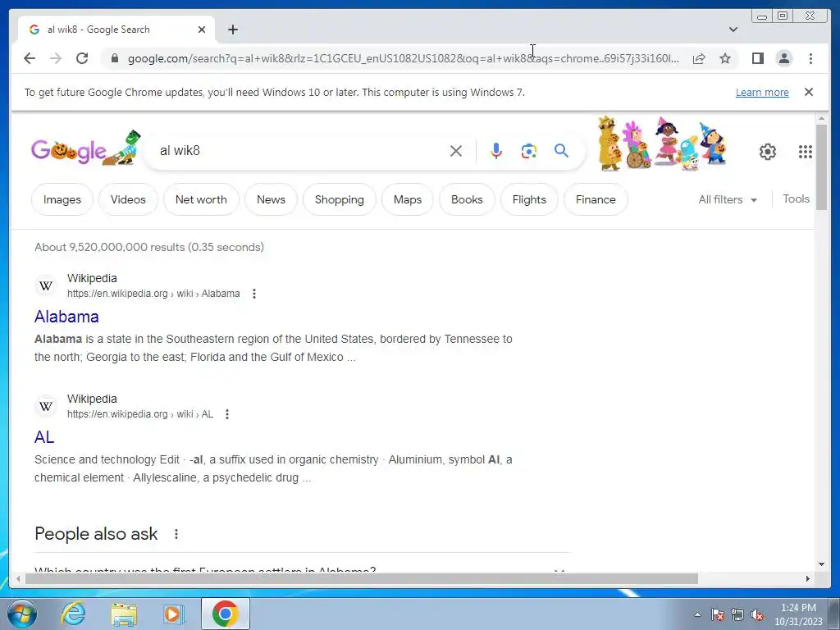Open a new tab with the plus button

click(x=232, y=30)
